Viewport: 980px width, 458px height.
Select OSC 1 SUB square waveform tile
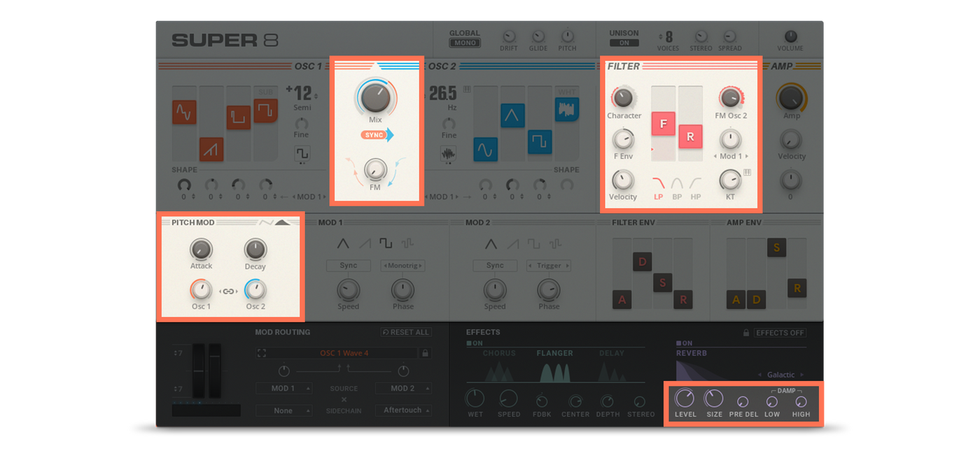click(x=266, y=110)
